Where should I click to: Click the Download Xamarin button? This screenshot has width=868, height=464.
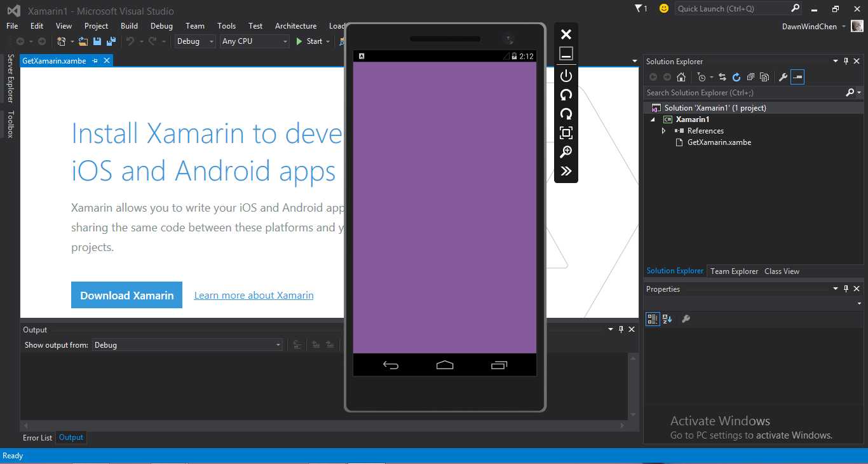tap(126, 295)
